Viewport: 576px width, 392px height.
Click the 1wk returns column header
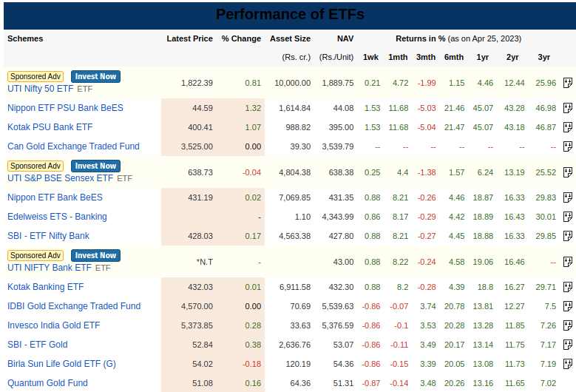(370, 57)
